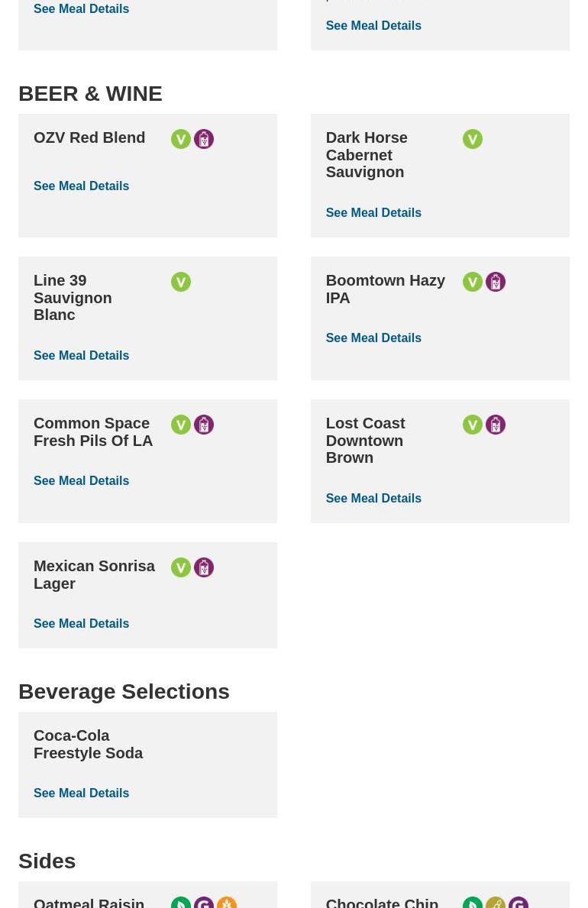
Task: See meal details for Boomtown Hazy IPA
Action: tap(373, 338)
